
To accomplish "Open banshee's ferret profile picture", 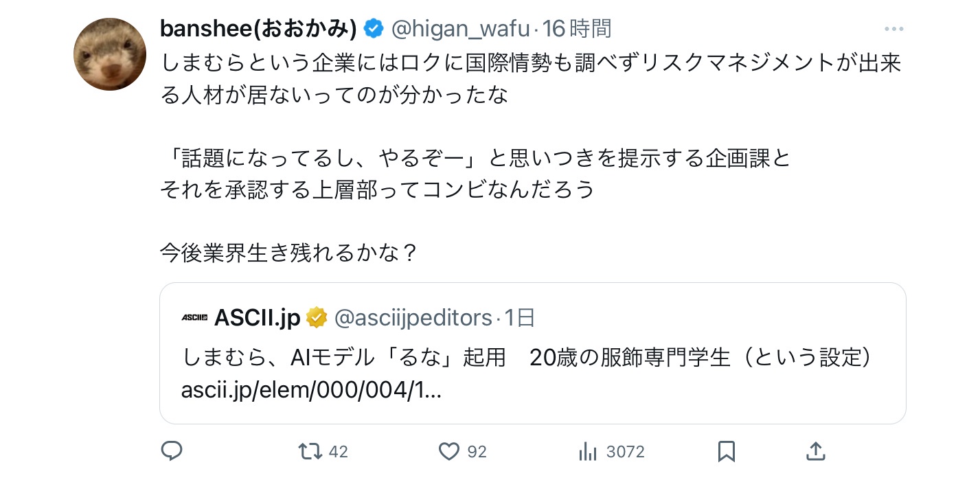I will [x=110, y=54].
